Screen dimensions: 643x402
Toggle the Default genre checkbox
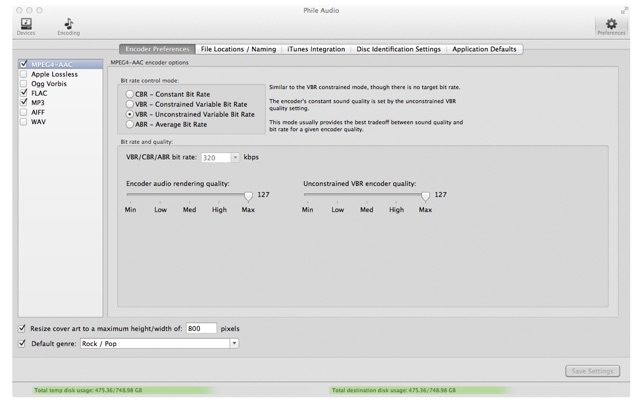tap(22, 343)
